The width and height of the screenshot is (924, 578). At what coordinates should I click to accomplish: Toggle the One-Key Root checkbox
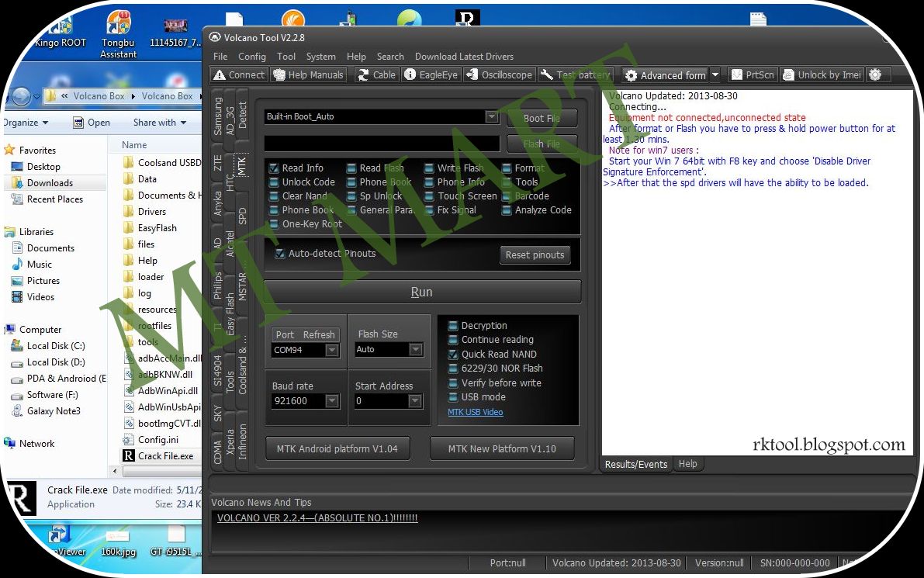pyautogui.click(x=273, y=224)
